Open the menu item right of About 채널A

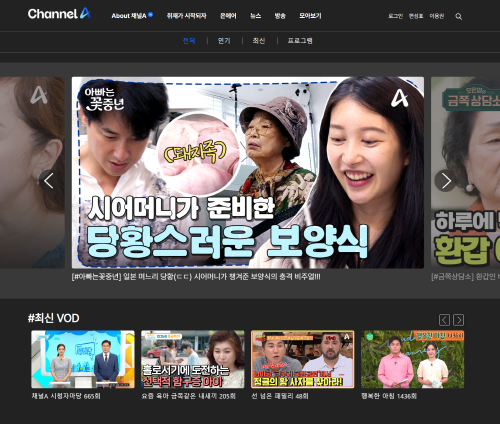coord(186,16)
